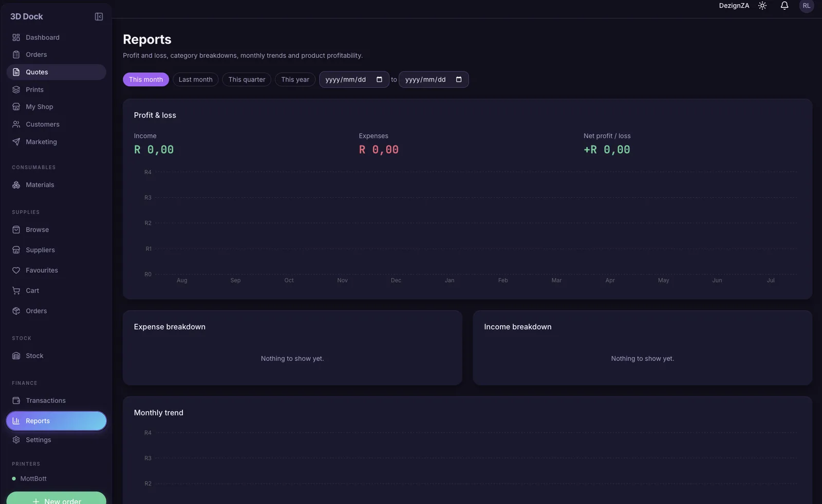Select the Last month filter
The width and height of the screenshot is (822, 504).
tap(195, 80)
